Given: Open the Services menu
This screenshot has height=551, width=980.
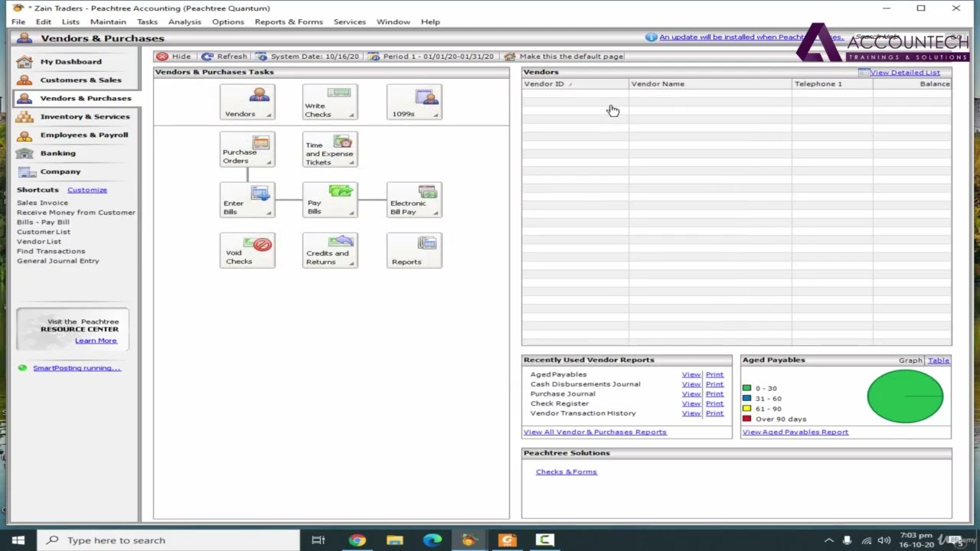Looking at the screenshot, I should (x=349, y=21).
